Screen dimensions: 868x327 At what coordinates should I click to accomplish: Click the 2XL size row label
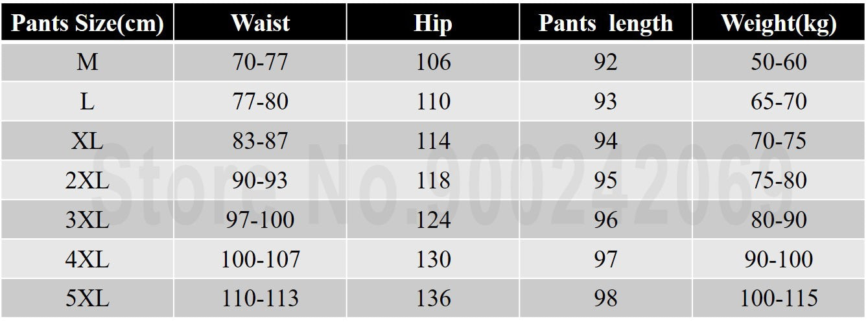click(87, 181)
